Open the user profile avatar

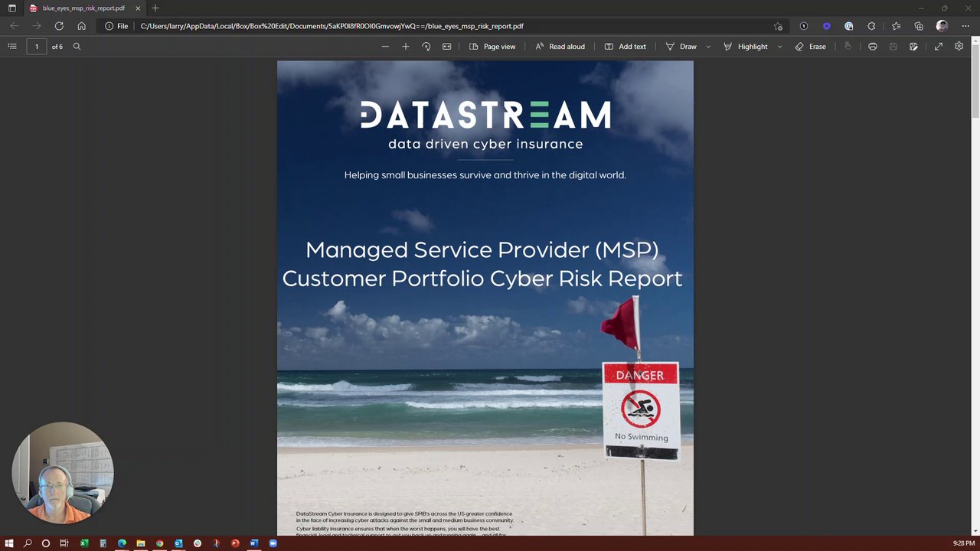pos(942,26)
